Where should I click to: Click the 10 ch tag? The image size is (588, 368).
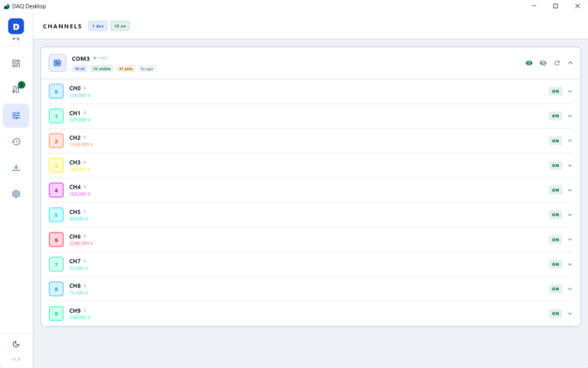(80, 69)
